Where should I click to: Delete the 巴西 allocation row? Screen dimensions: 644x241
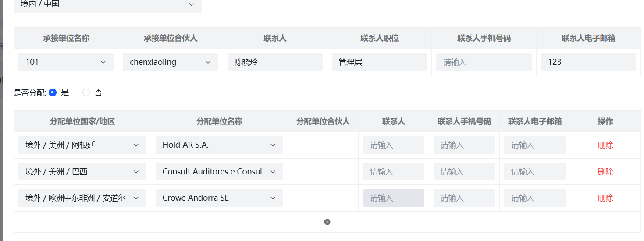click(605, 172)
